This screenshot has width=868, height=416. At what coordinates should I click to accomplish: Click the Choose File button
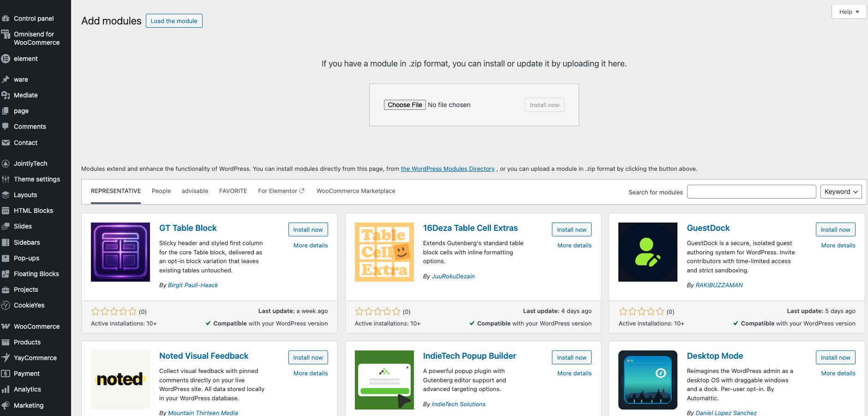(405, 105)
